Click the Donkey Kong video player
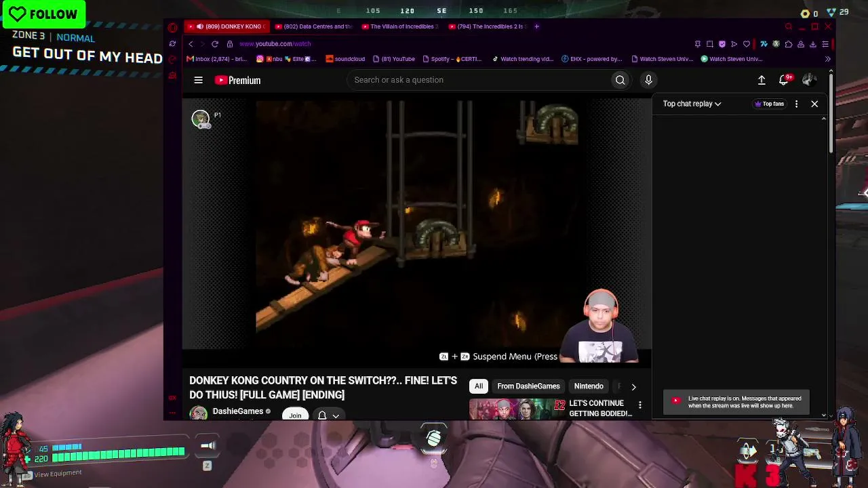This screenshot has width=868, height=488. click(416, 224)
